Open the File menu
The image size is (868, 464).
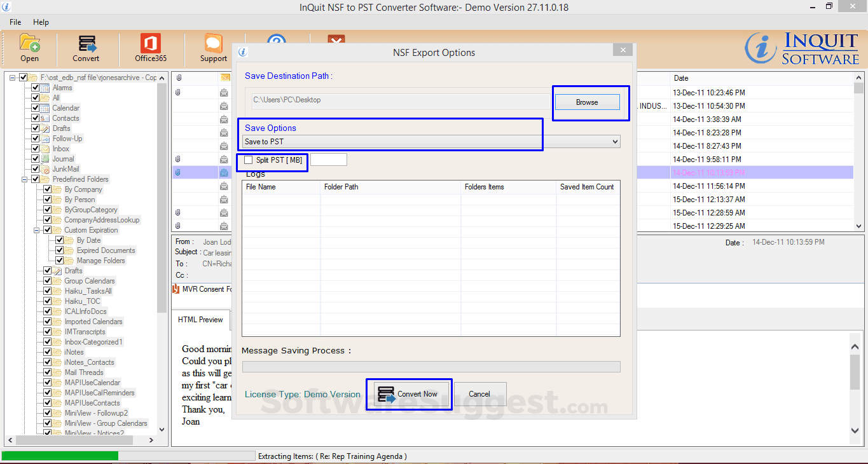pyautogui.click(x=15, y=22)
